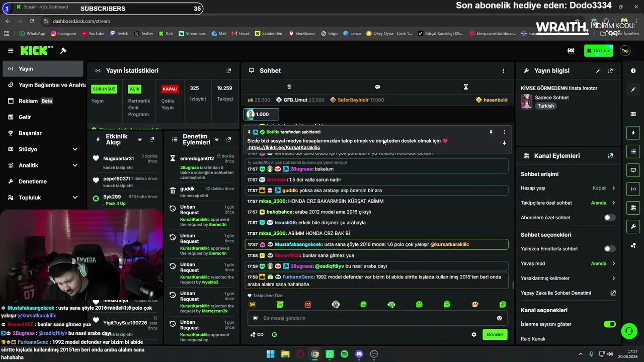Click the moderator gavel icon beside Kick logo

63,51
